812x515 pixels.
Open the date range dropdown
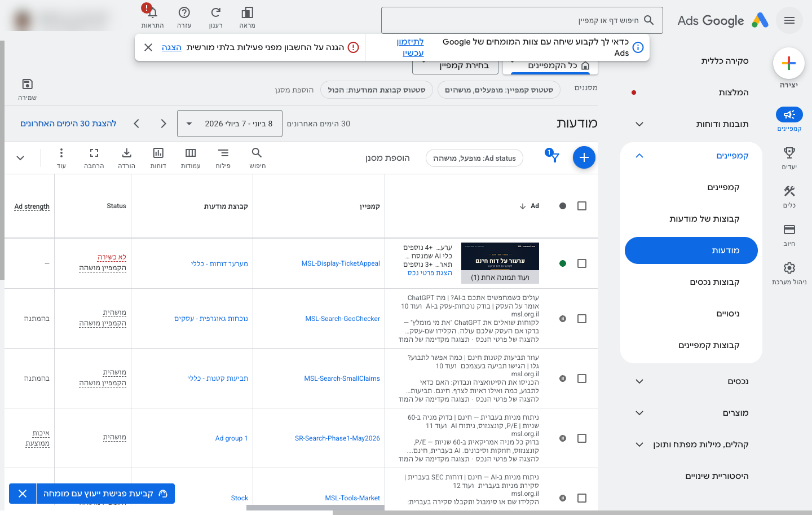230,124
